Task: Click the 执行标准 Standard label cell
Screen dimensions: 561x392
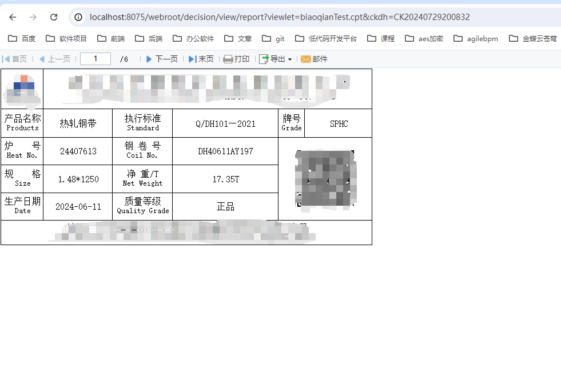Action: [142, 123]
